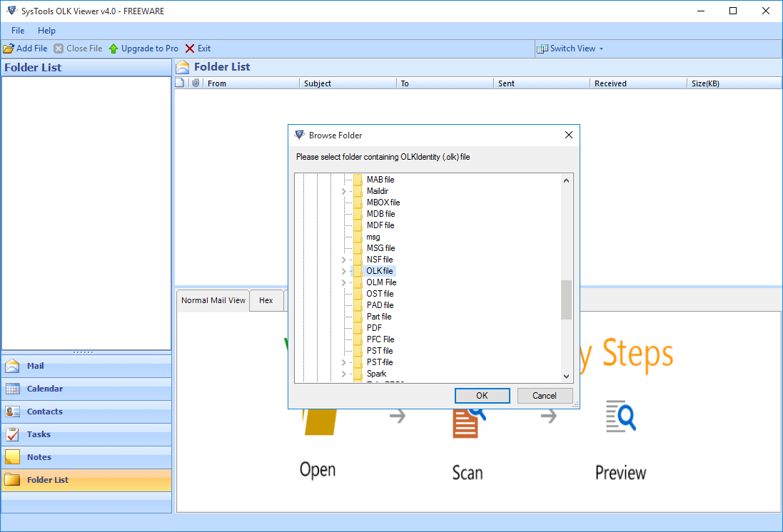783x532 pixels.
Task: Click the folder tree scrollbar thumb
Action: click(x=566, y=300)
